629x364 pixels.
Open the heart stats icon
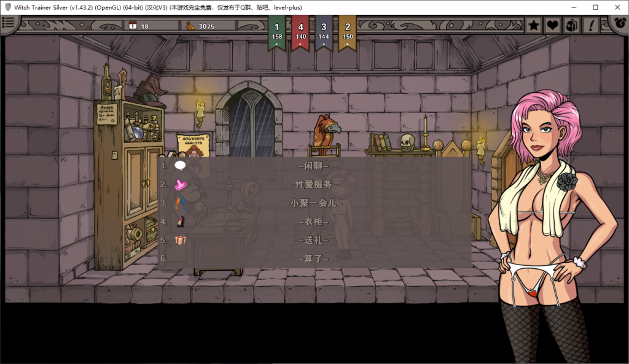coord(553,25)
